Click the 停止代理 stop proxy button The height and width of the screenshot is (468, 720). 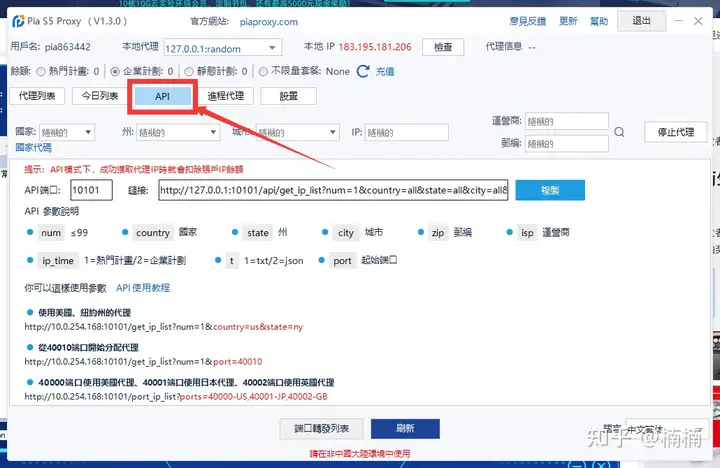pyautogui.click(x=675, y=132)
